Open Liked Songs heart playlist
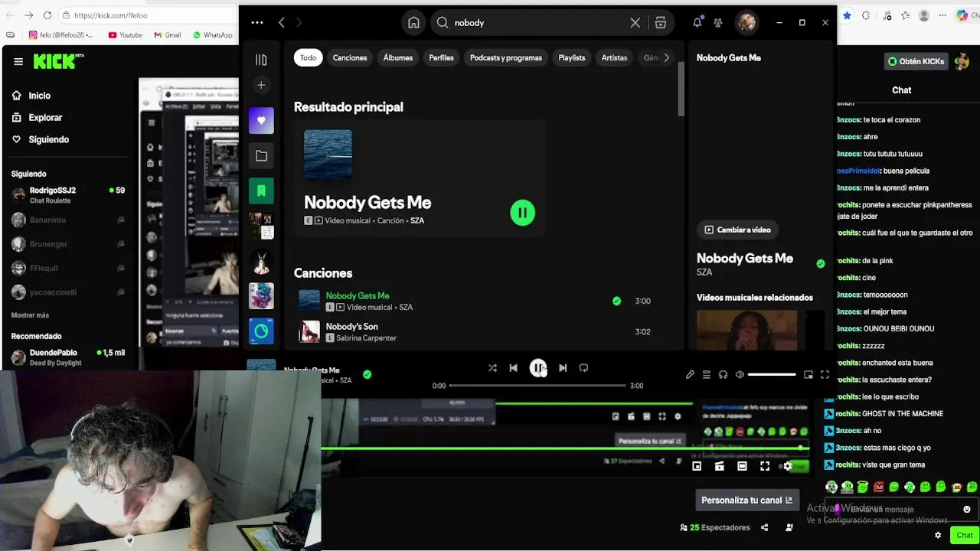 (261, 120)
